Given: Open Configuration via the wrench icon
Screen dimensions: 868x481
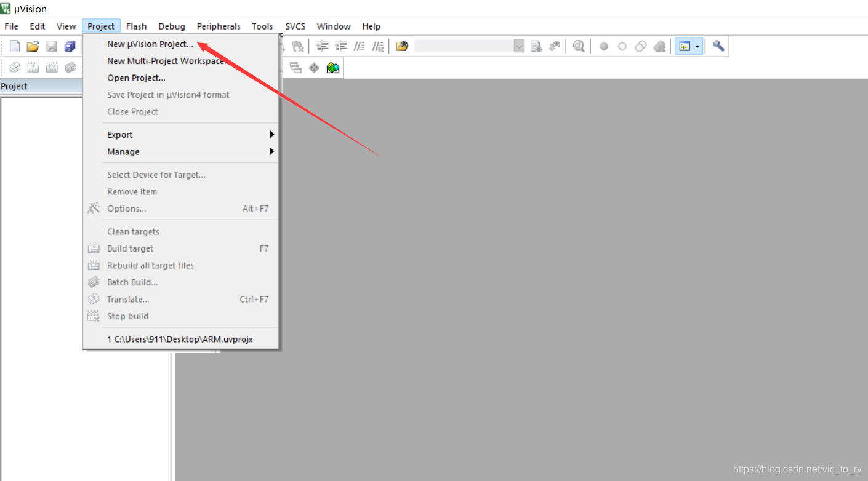Looking at the screenshot, I should (x=718, y=46).
